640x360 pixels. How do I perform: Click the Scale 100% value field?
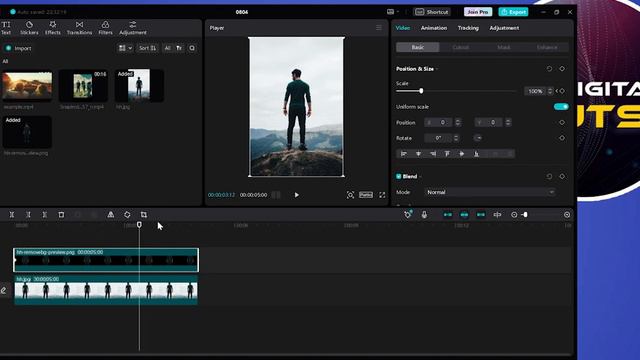[535, 91]
